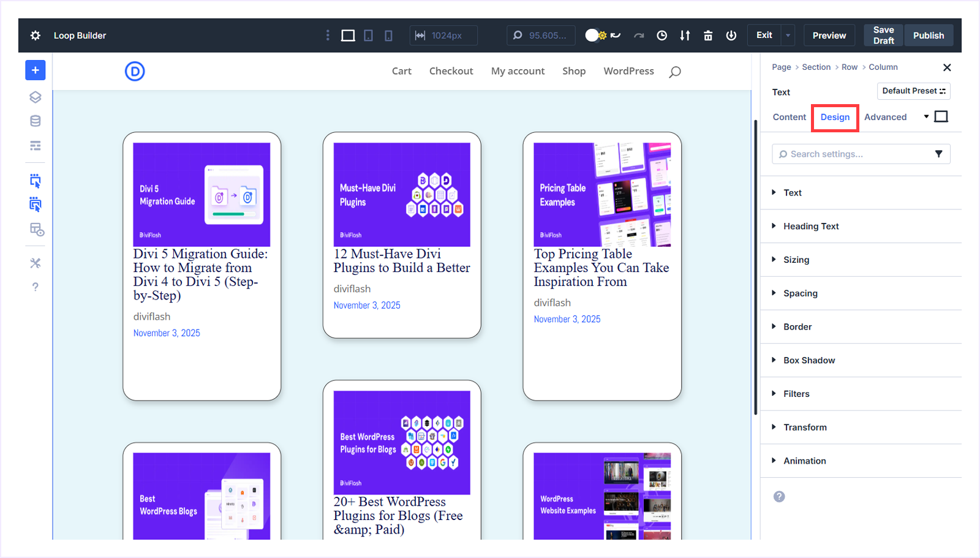Switch to the Content tab

click(789, 116)
